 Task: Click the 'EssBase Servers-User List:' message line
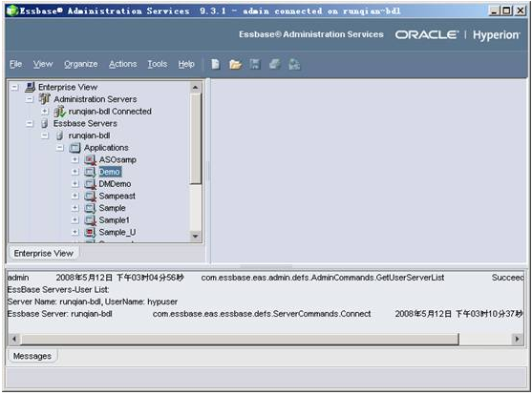click(58, 290)
